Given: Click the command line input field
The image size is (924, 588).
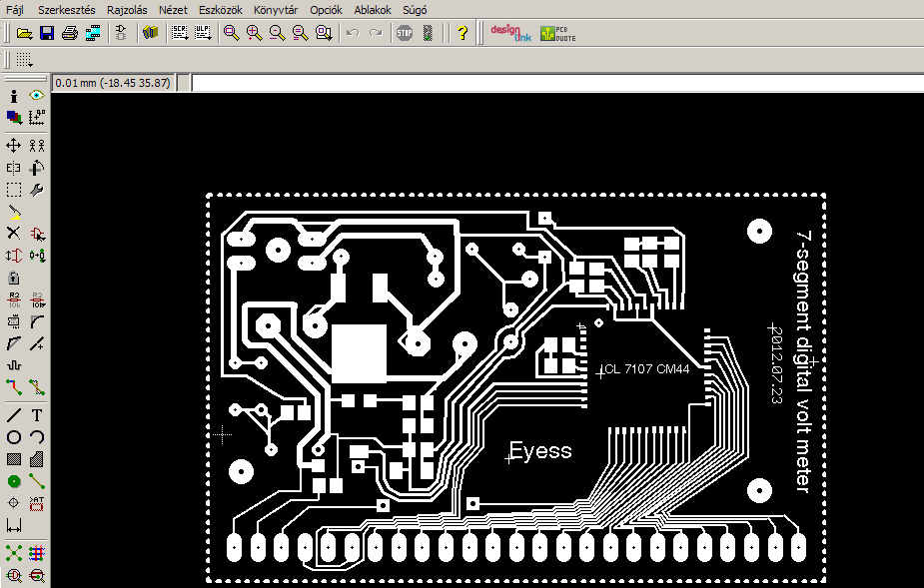Looking at the screenshot, I should [557, 83].
